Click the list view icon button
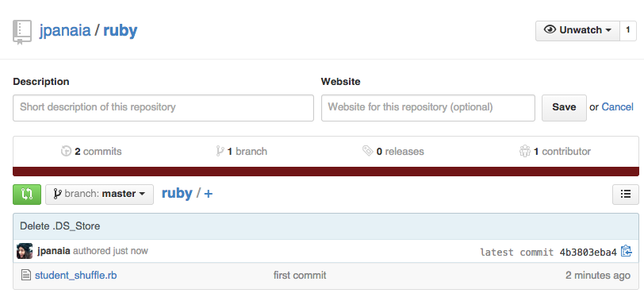The image size is (644, 297). [x=626, y=194]
